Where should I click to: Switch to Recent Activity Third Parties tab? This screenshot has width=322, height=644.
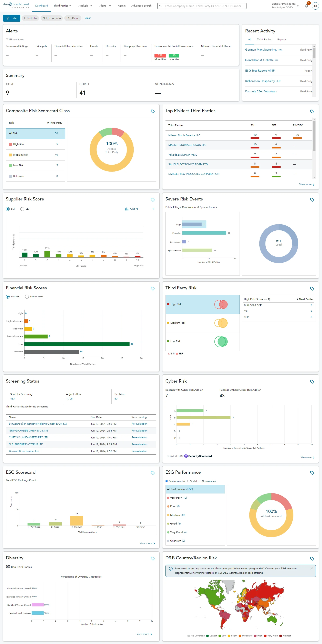pos(264,40)
